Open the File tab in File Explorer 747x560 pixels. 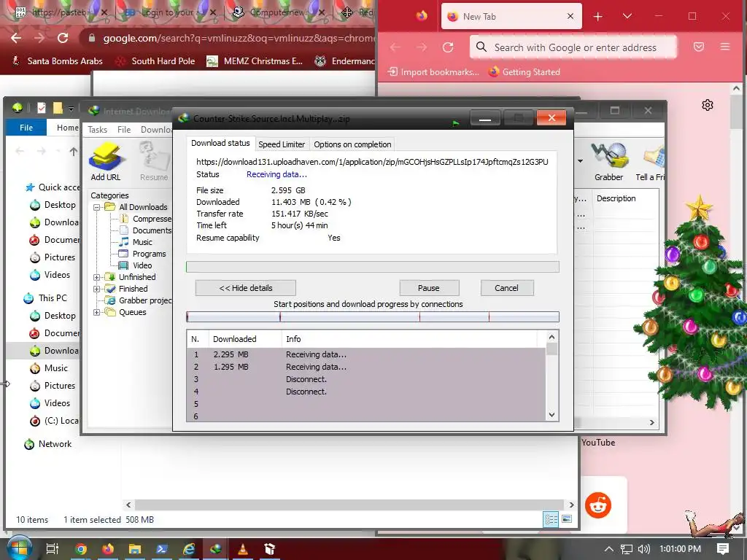pos(26,128)
